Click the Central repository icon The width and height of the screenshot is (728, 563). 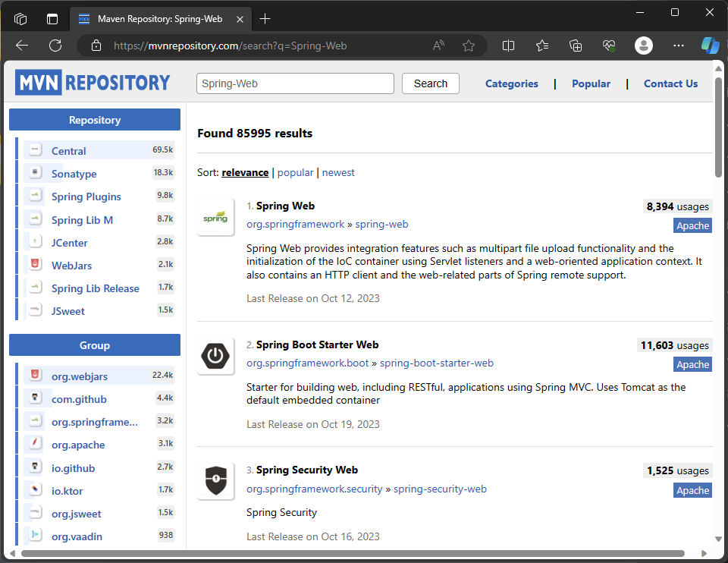pos(36,149)
